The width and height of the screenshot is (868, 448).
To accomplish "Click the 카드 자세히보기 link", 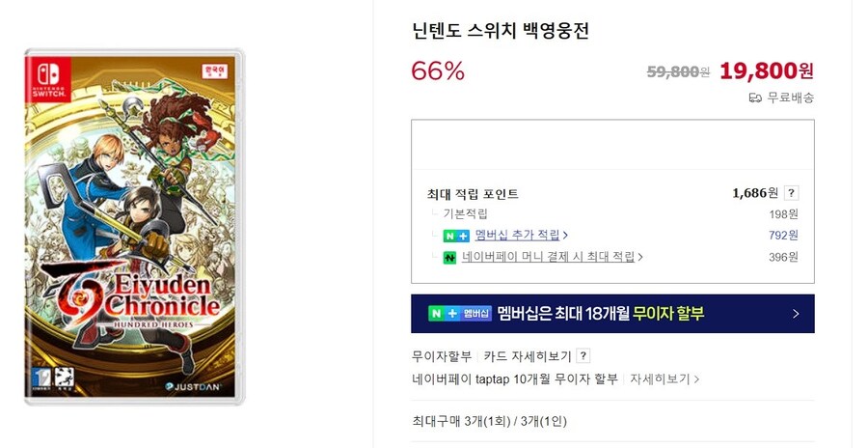I will point(528,356).
